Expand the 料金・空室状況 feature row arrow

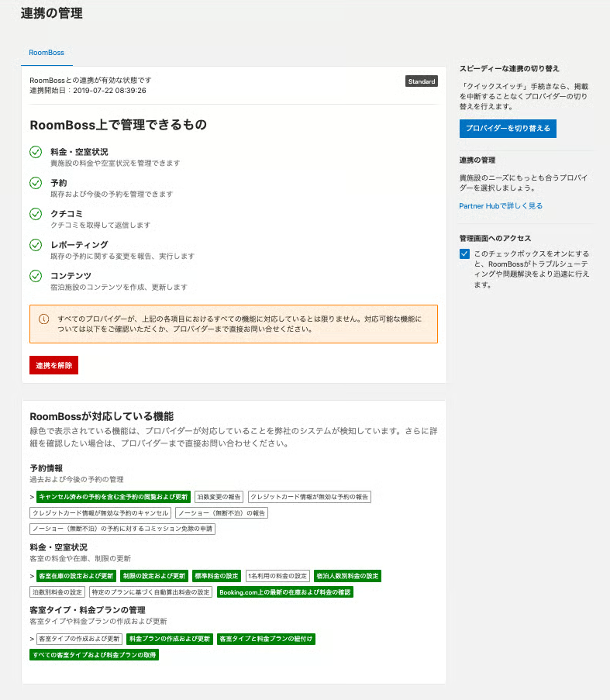[32, 576]
